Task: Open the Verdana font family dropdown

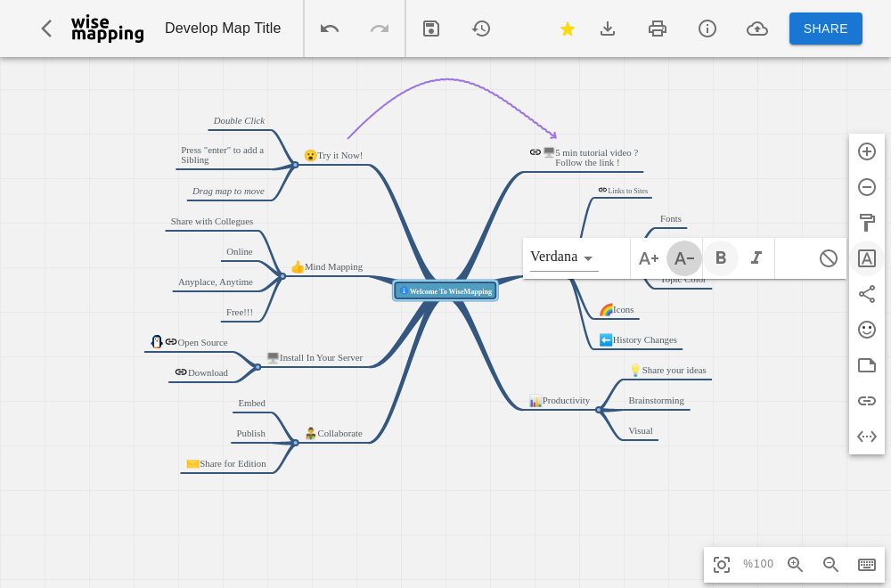Action: (x=564, y=257)
